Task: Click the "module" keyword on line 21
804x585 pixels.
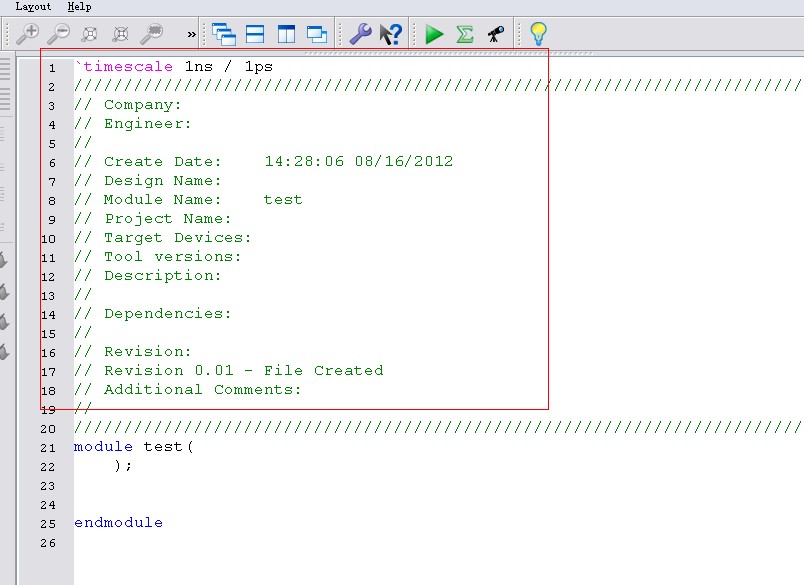Action: pos(103,446)
